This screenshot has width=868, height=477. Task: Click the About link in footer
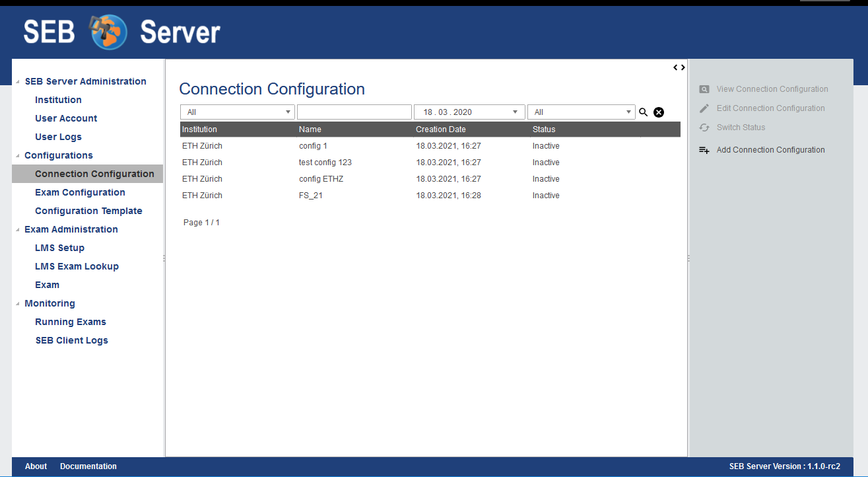[x=36, y=466]
